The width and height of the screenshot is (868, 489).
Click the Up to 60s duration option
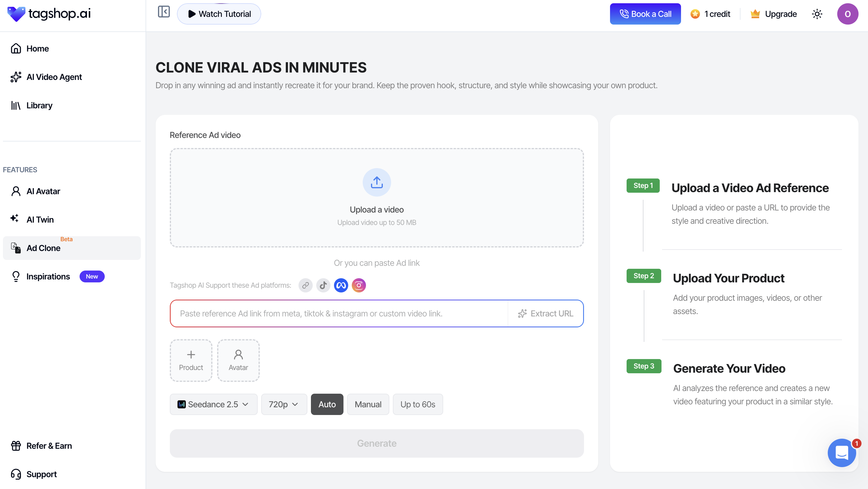coord(418,404)
